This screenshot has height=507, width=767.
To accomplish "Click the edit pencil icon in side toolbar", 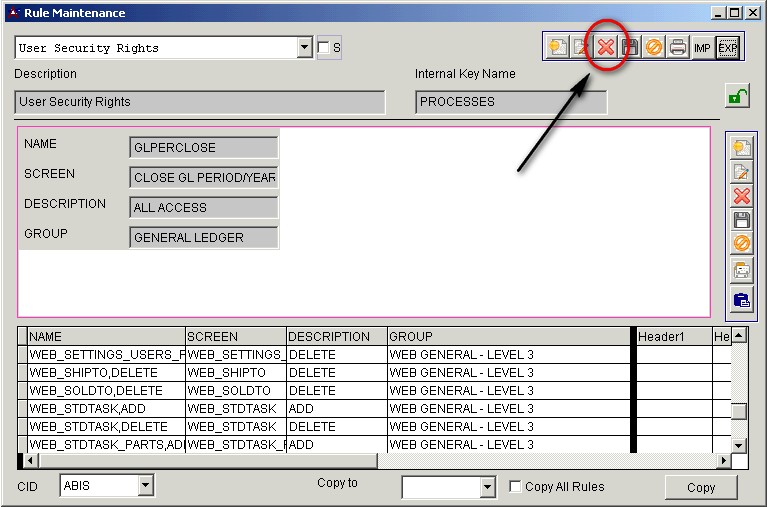I will coord(741,172).
